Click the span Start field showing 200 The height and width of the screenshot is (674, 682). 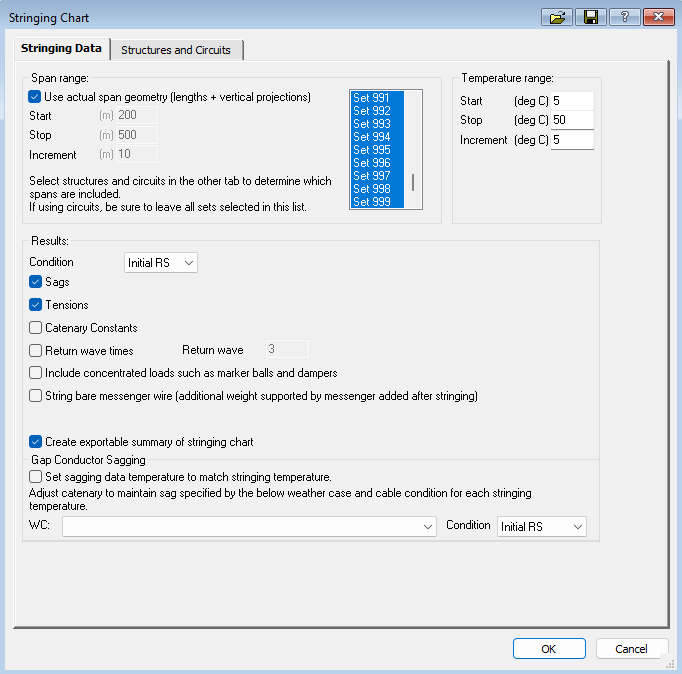click(x=137, y=115)
